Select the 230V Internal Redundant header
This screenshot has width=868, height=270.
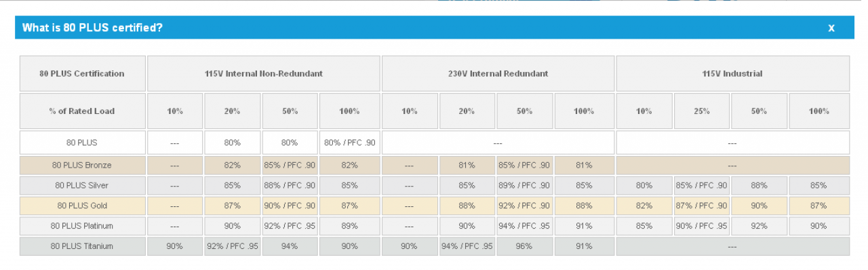(x=498, y=73)
